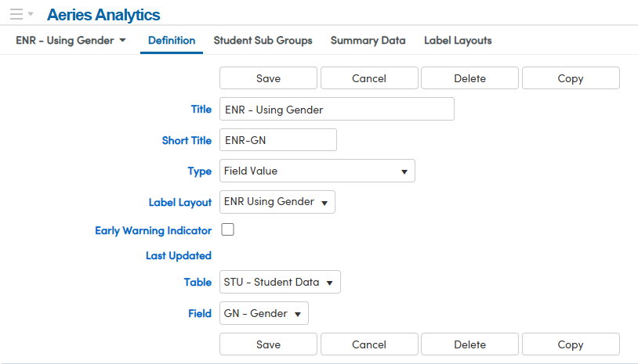
Task: Open the Label Layout dropdown
Action: [277, 202]
